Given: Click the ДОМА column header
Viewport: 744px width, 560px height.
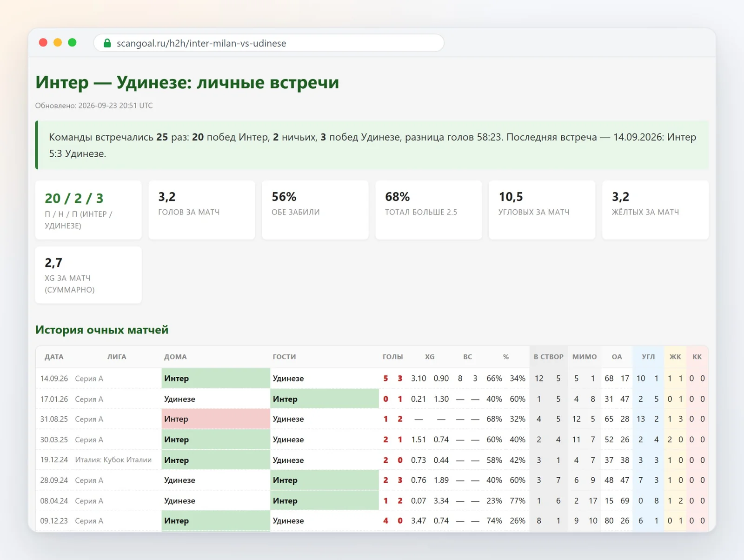Looking at the screenshot, I should pyautogui.click(x=175, y=357).
